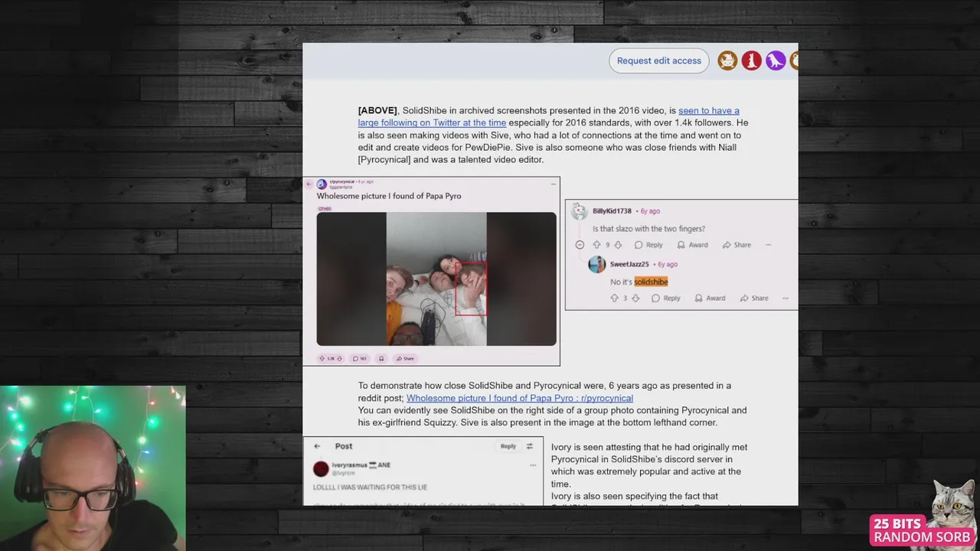The height and width of the screenshot is (551, 980).
Task: Share BillyKid1738's comment
Action: 737,245
